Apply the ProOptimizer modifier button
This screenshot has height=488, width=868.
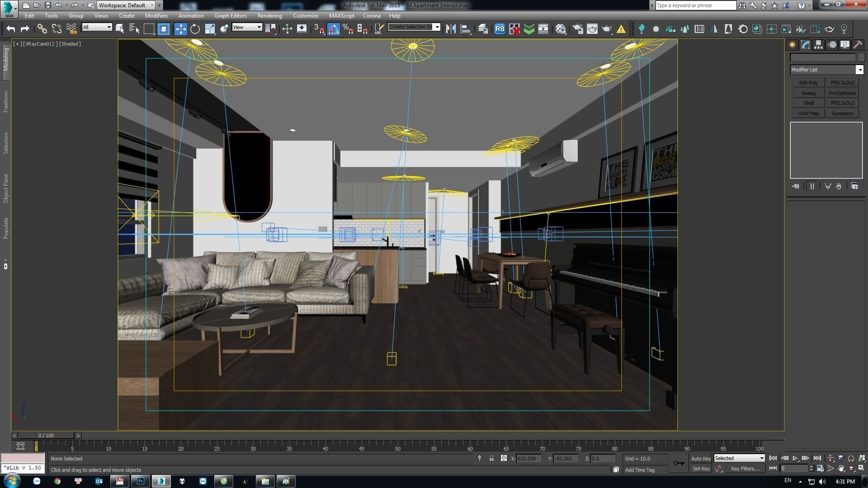(x=842, y=93)
